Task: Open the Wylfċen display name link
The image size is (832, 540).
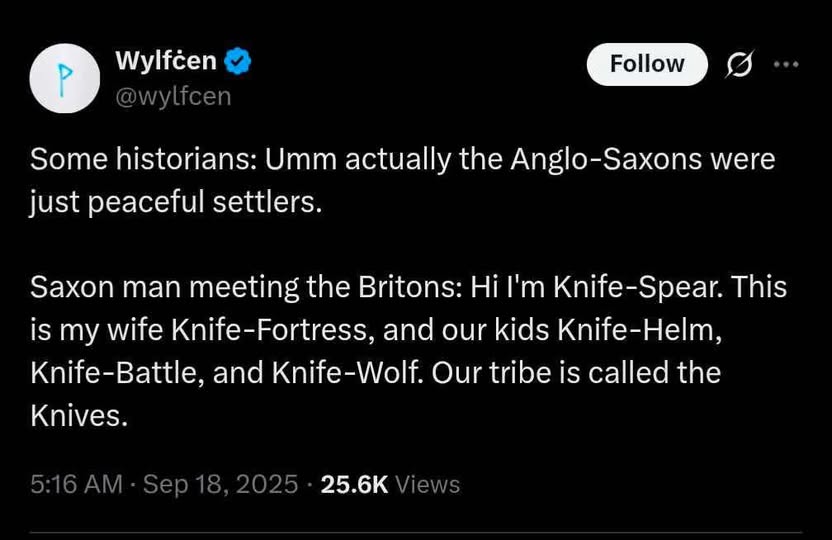Action: 166,61
